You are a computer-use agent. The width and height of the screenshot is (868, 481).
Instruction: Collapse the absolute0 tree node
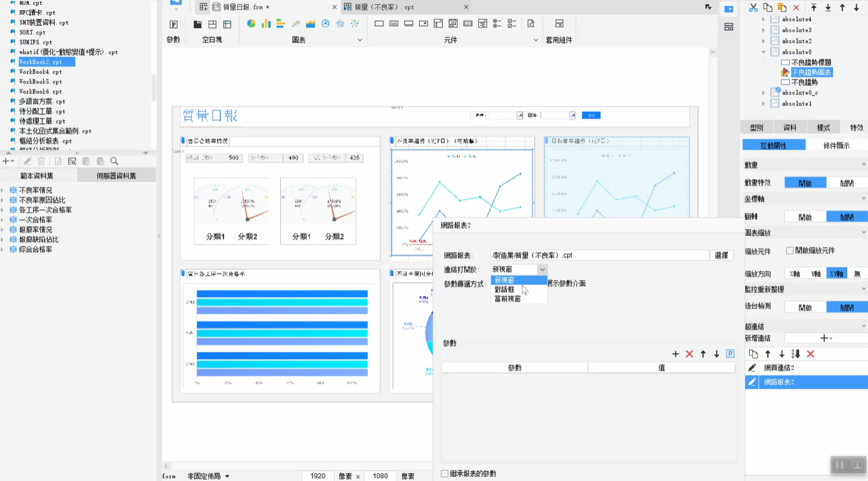[x=763, y=52]
